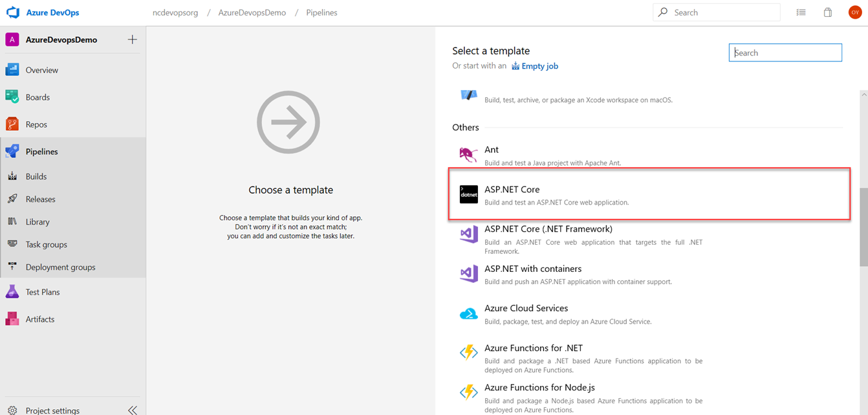Select Azure Cloud Services template title

[x=526, y=308]
